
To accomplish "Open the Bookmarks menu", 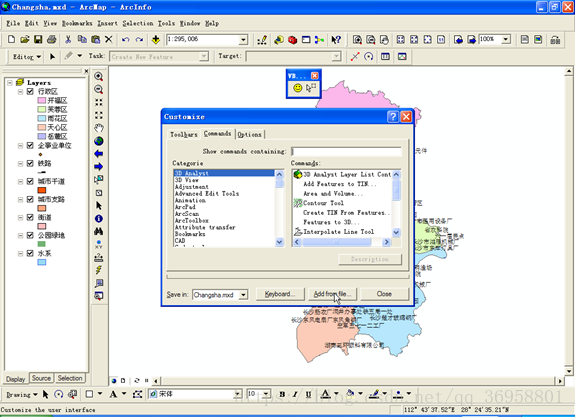I will pos(77,23).
